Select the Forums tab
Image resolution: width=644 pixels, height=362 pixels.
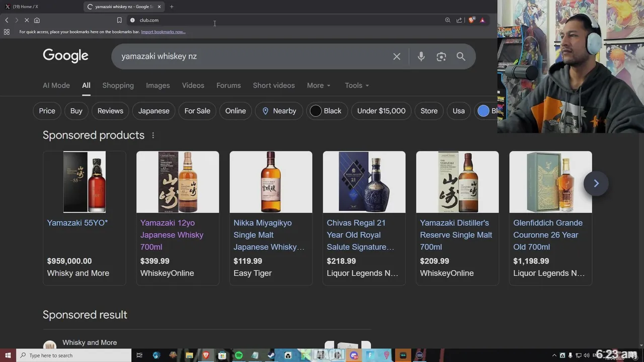point(228,85)
